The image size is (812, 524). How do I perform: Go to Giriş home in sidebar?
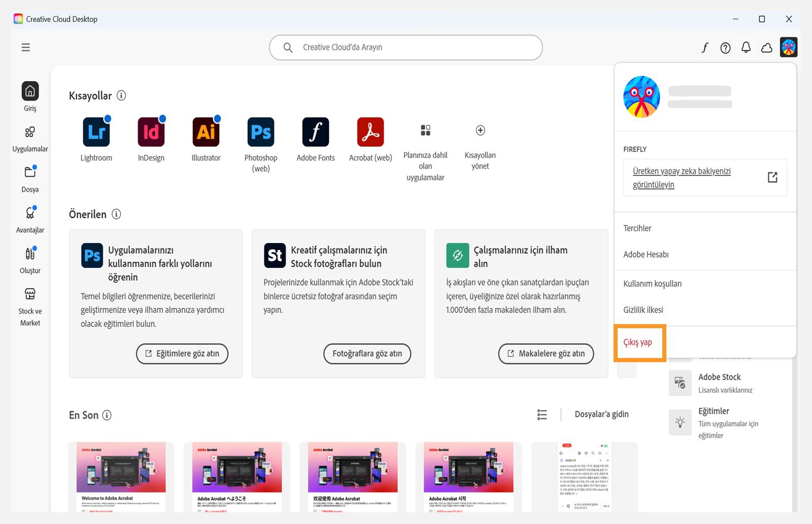(30, 96)
